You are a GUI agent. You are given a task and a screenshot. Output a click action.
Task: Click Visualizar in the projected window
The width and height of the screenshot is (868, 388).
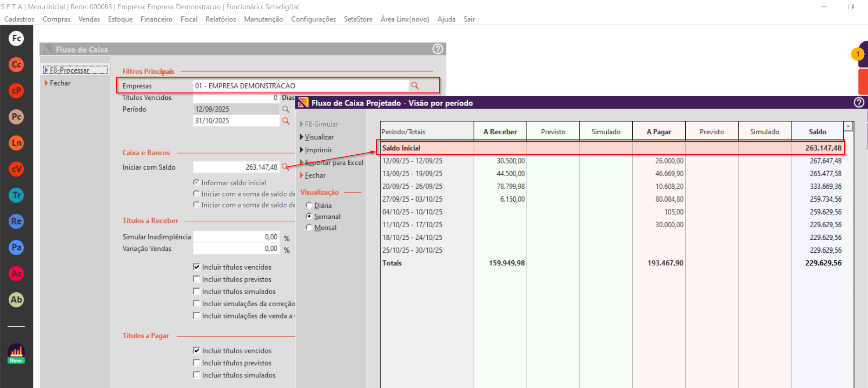coord(317,137)
